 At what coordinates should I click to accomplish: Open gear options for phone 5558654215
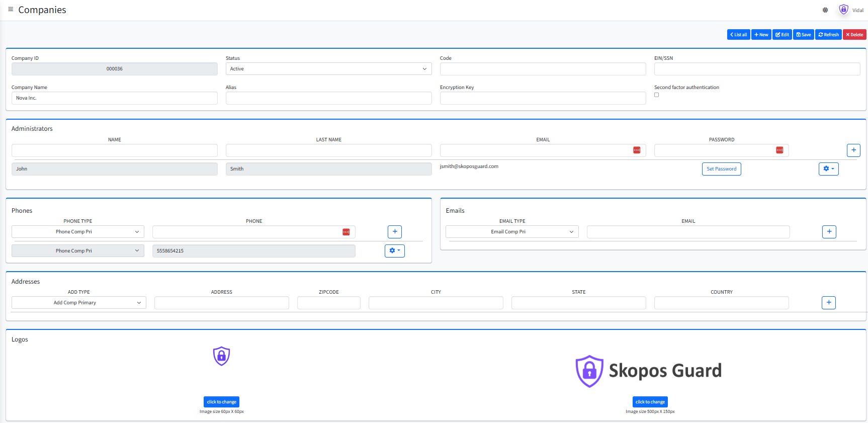click(x=395, y=251)
